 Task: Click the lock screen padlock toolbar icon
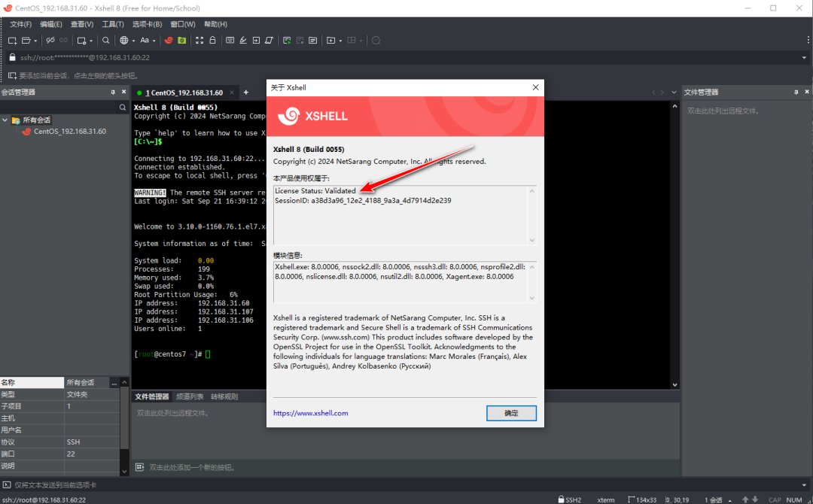click(212, 41)
